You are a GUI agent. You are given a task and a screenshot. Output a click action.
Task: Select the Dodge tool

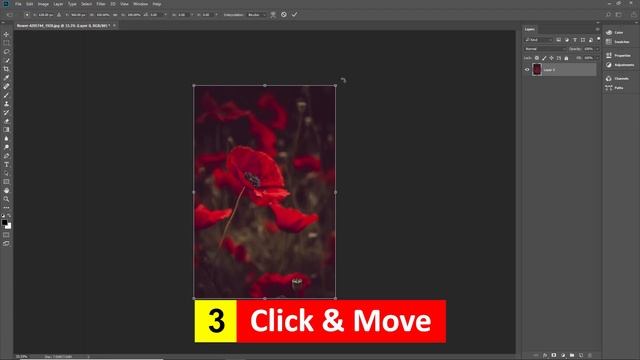pyautogui.click(x=6, y=147)
